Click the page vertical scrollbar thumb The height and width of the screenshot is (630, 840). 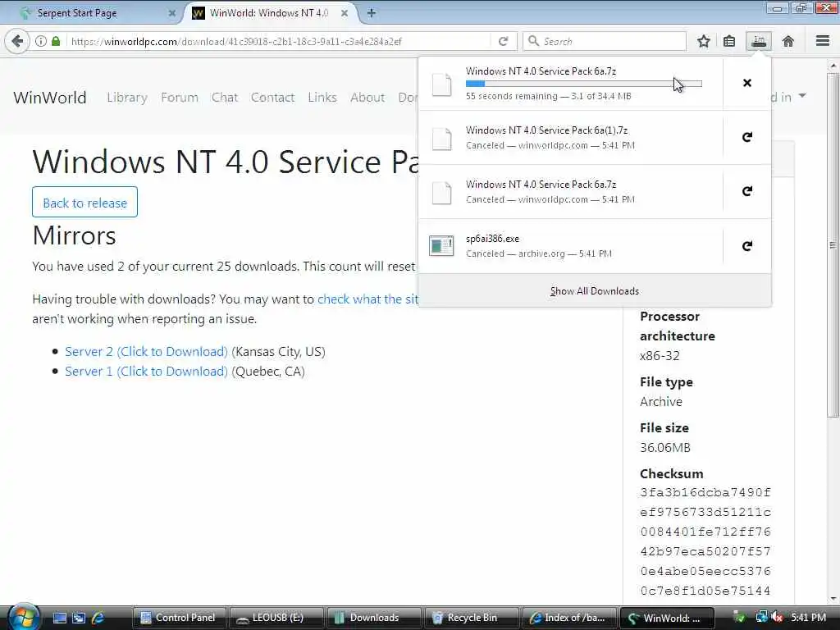(x=833, y=244)
